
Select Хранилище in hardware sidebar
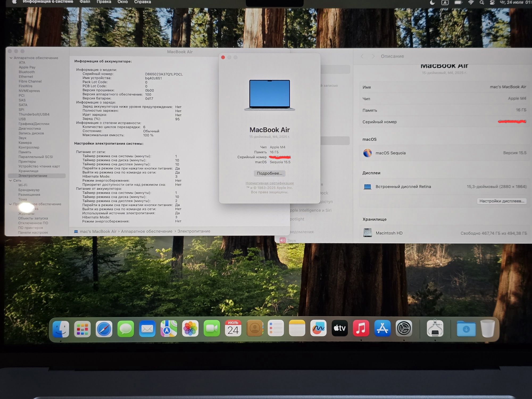pyautogui.click(x=28, y=171)
